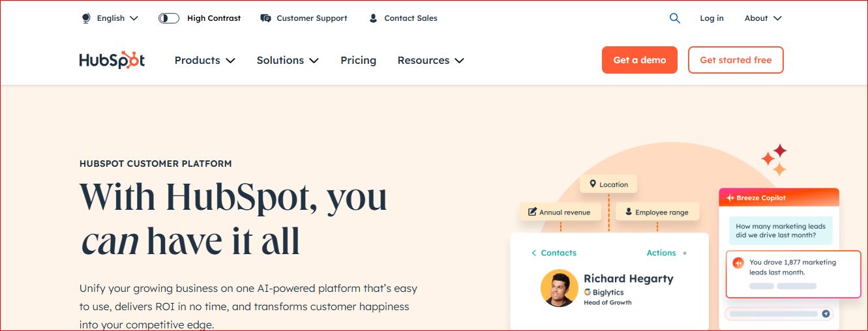Screen dimensions: 868x331
Task: Click the Customer Support chat icon
Action: (x=265, y=18)
